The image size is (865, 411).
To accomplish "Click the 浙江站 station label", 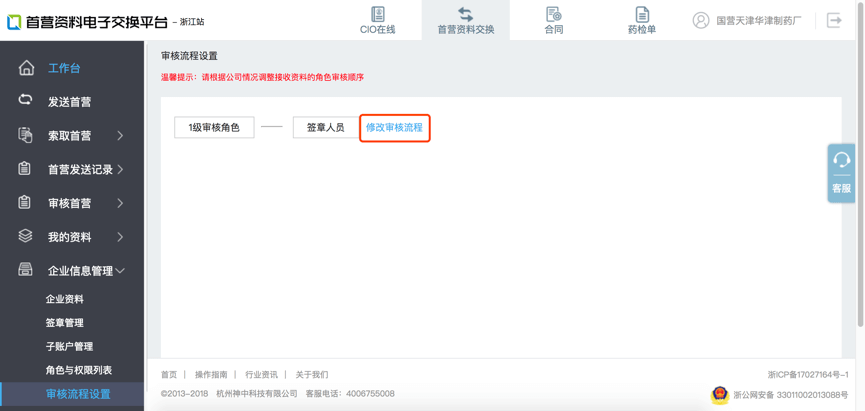I will tap(191, 23).
